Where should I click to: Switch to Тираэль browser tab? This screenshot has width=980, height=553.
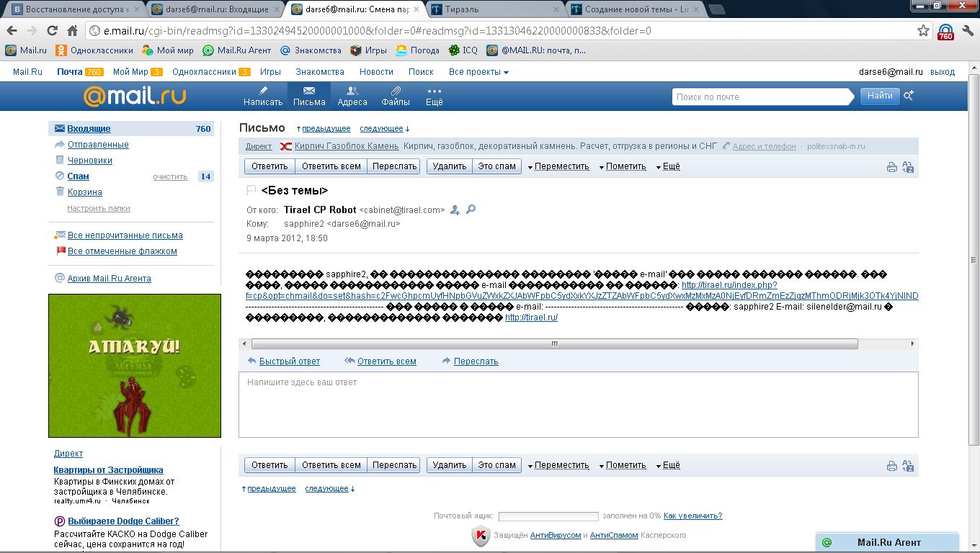pyautogui.click(x=494, y=9)
